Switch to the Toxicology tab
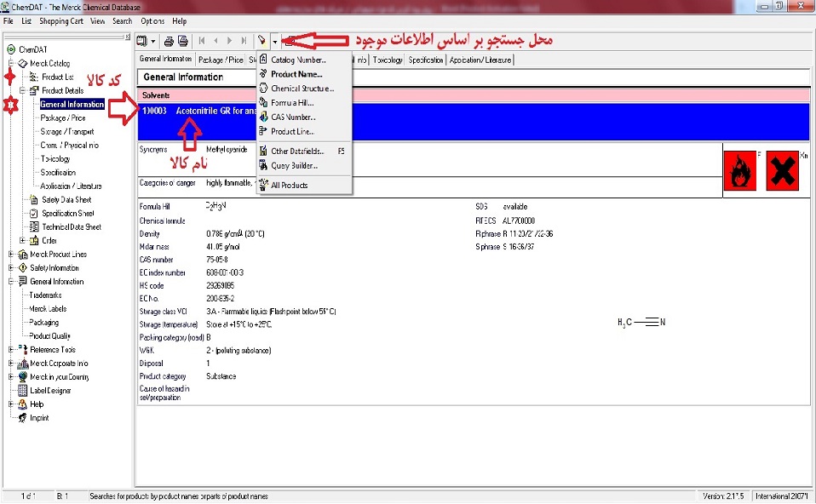The height and width of the screenshot is (504, 816). click(x=388, y=60)
